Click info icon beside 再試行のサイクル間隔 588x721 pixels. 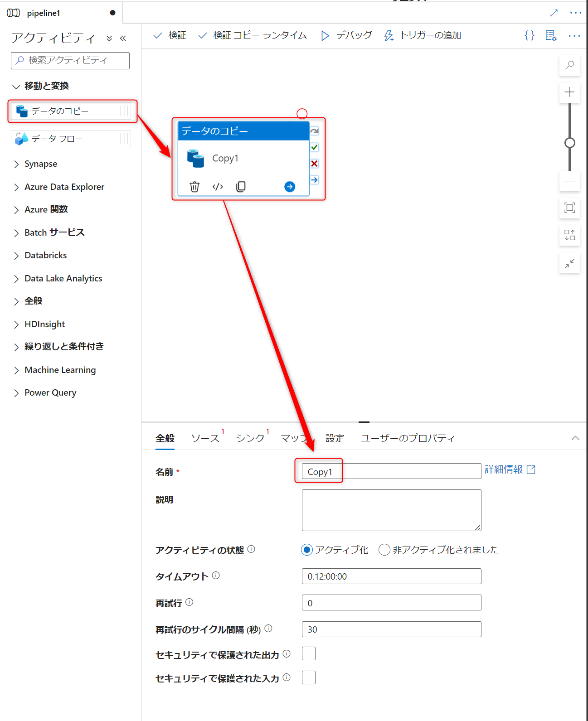268,629
